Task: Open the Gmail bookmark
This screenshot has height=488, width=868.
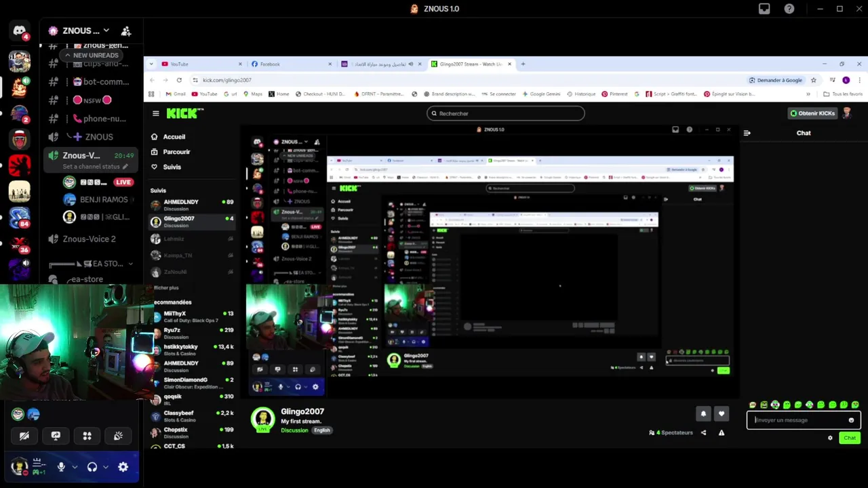Action: [175, 94]
